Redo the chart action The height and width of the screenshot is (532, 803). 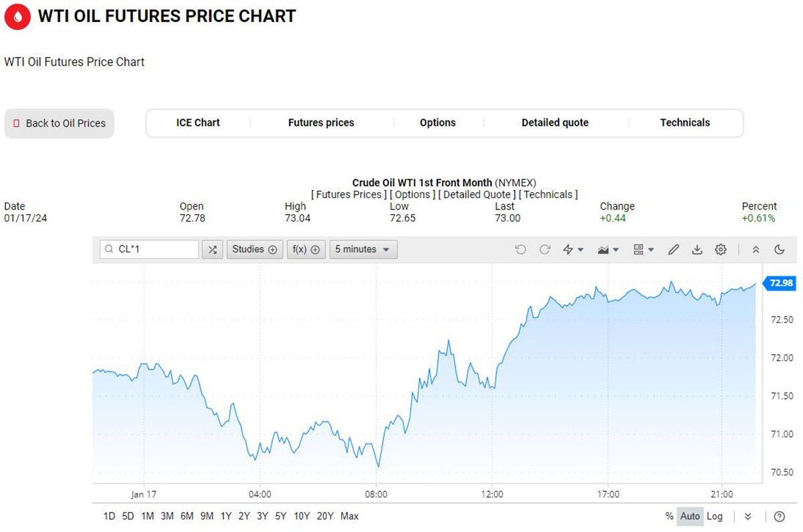pyautogui.click(x=545, y=250)
